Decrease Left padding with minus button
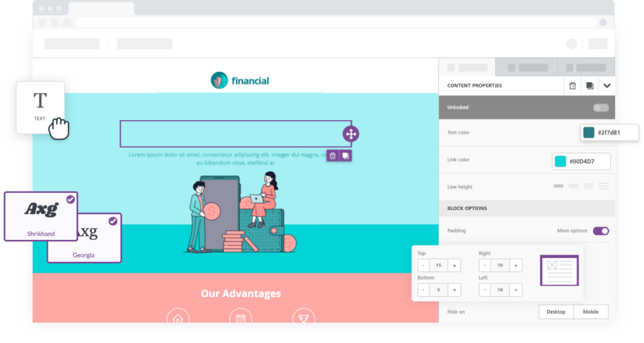This screenshot has height=343, width=644. pyautogui.click(x=485, y=290)
